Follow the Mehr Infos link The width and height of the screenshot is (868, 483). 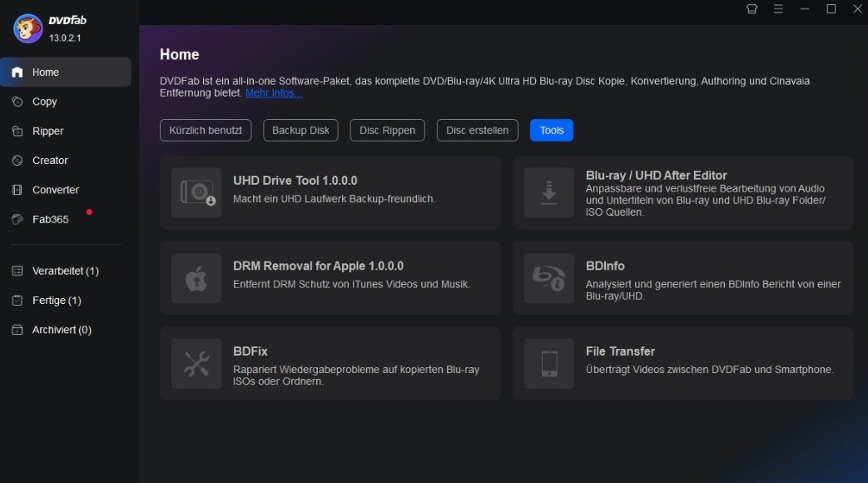click(x=274, y=93)
